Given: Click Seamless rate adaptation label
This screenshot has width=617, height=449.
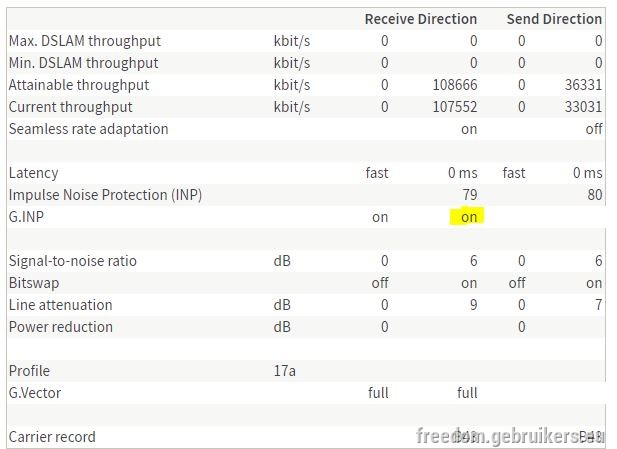Looking at the screenshot, I should click(x=89, y=129).
